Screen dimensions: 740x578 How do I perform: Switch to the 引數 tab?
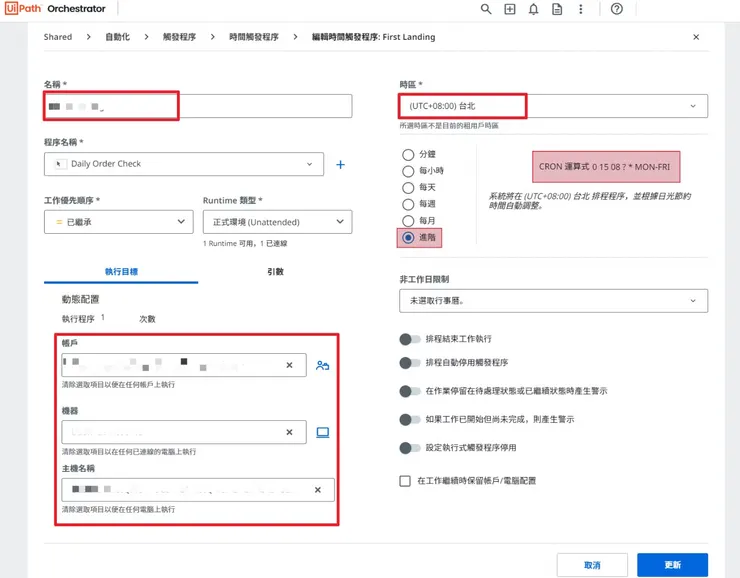275,272
